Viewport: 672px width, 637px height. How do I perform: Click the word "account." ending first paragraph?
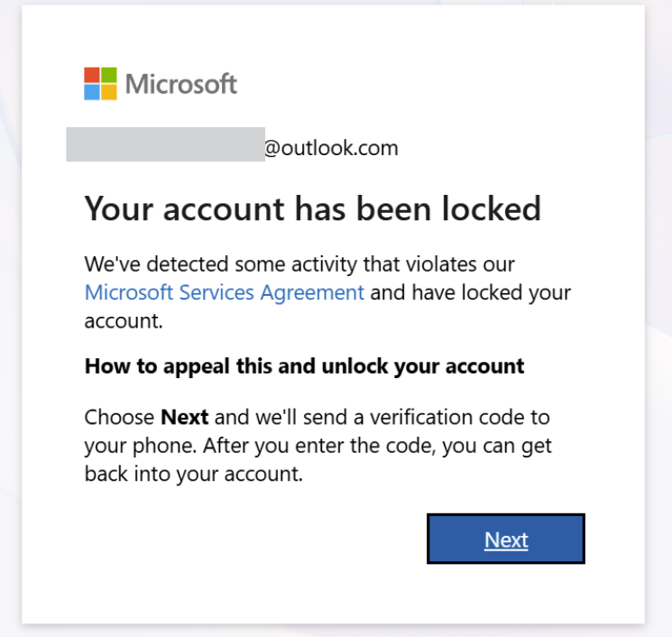pyautogui.click(x=124, y=321)
